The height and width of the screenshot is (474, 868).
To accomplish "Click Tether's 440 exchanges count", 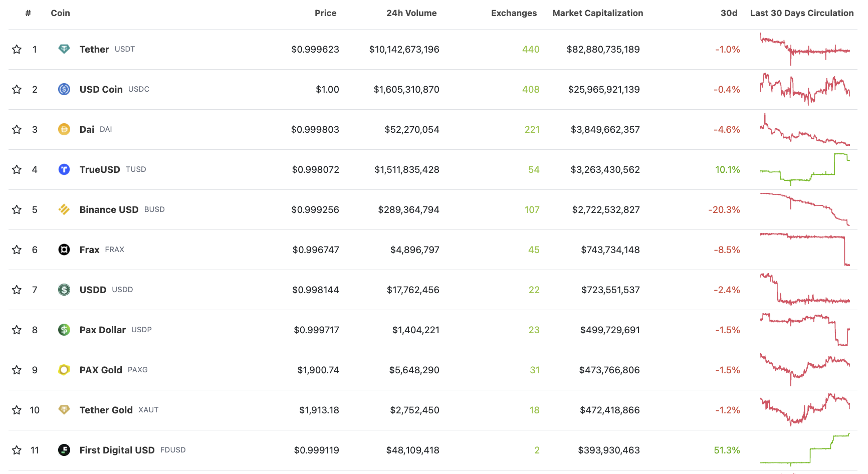I will point(531,49).
